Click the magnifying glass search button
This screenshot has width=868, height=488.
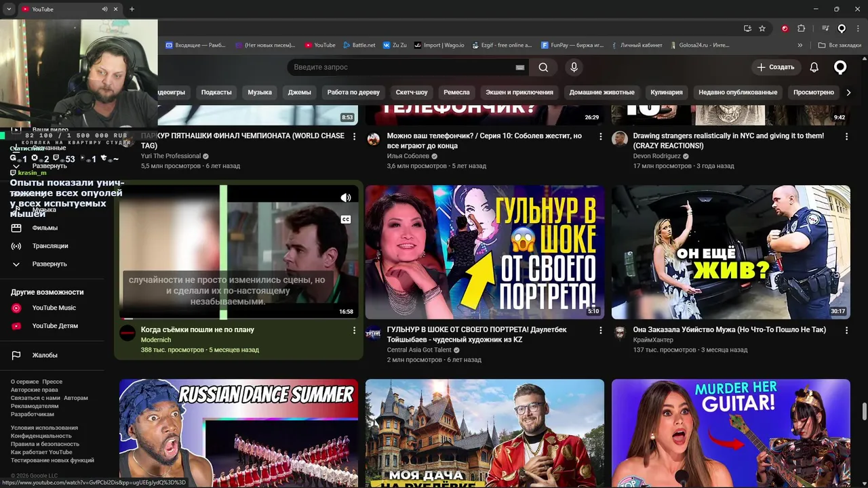(x=543, y=67)
